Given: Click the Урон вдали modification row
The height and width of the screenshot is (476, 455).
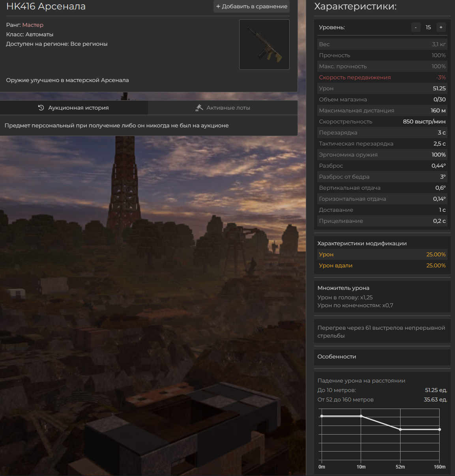Looking at the screenshot, I should pyautogui.click(x=382, y=265).
